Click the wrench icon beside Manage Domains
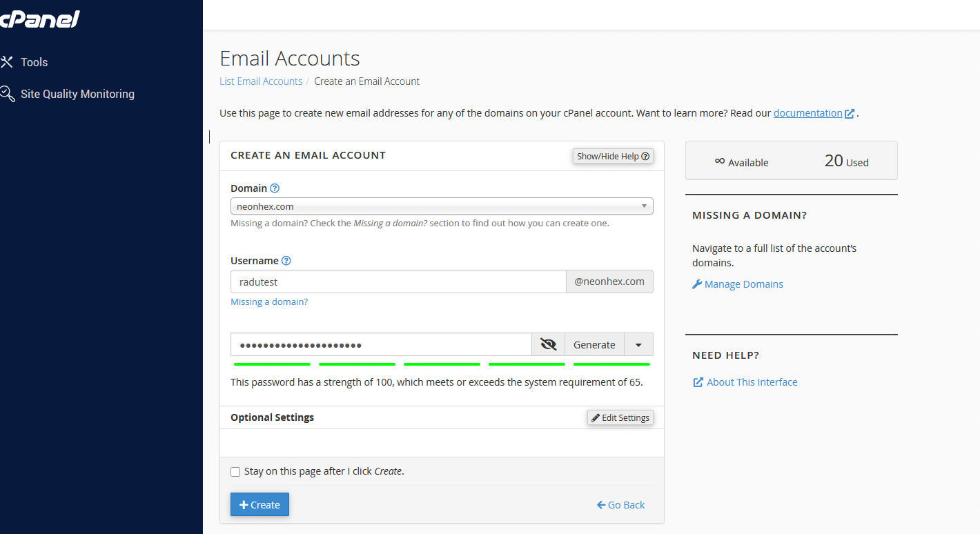980x534 pixels. point(697,284)
